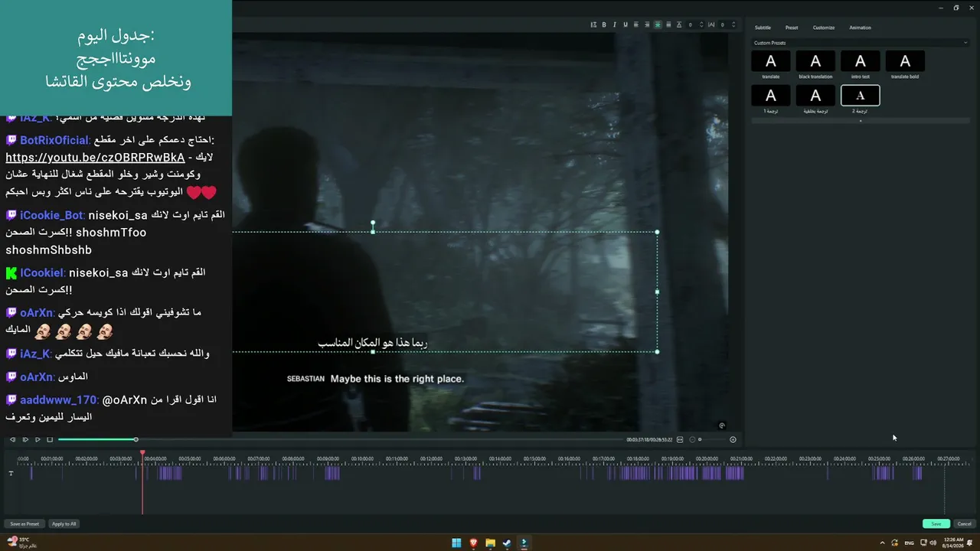
Task: Toggle bold text formatting
Action: [x=604, y=24]
